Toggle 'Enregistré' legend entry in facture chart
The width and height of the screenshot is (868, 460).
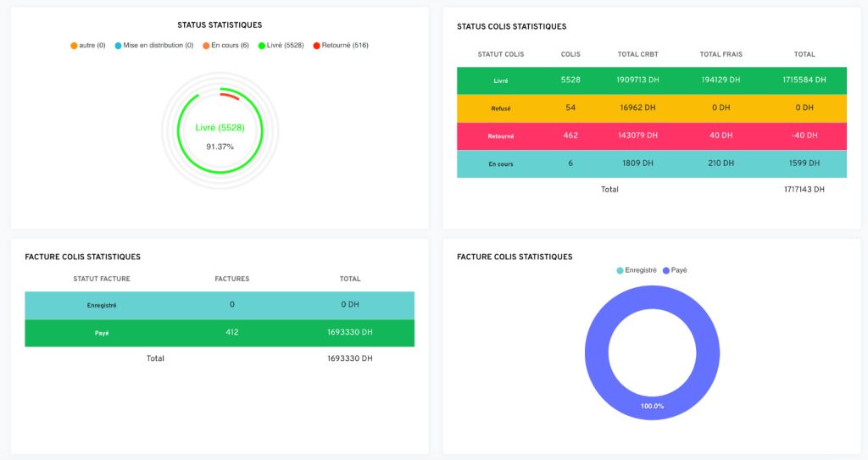(637, 270)
